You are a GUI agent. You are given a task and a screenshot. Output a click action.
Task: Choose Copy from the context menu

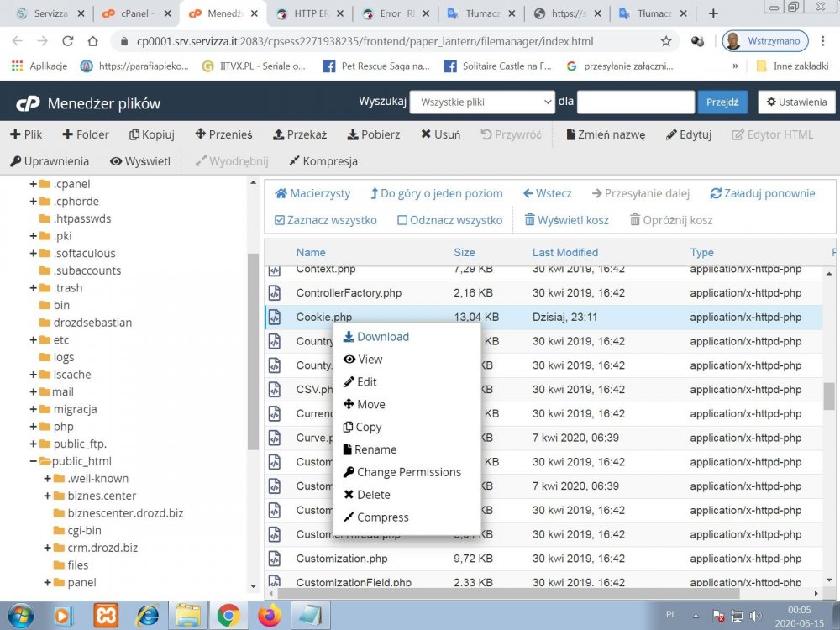coord(363,427)
